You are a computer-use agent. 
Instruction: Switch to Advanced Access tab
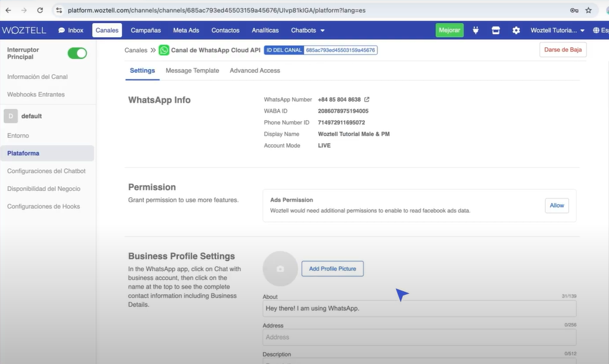[x=255, y=71]
